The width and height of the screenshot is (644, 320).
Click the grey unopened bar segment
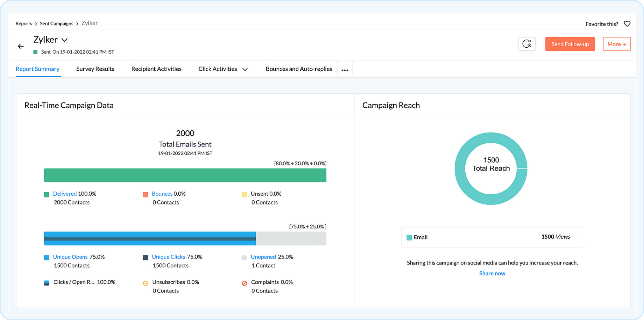[291, 238]
